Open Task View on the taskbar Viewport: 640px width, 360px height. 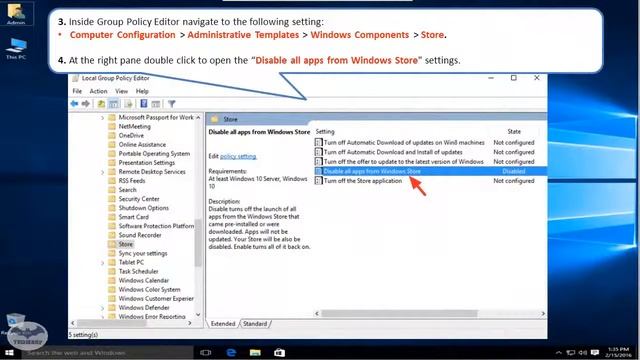(x=206, y=353)
